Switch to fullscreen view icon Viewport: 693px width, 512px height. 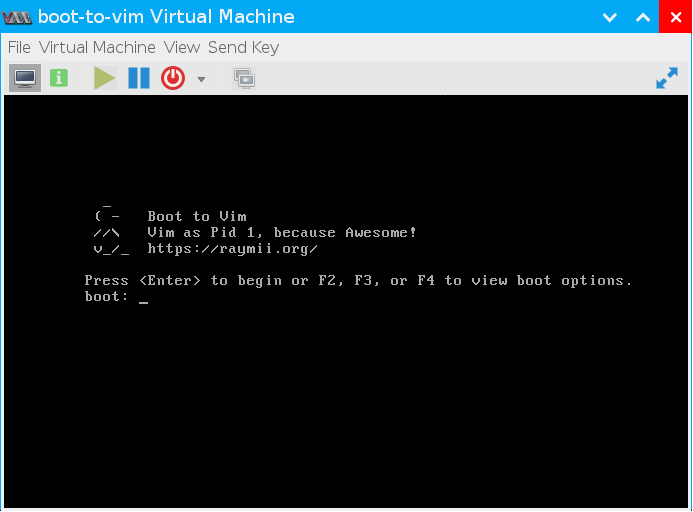[666, 78]
